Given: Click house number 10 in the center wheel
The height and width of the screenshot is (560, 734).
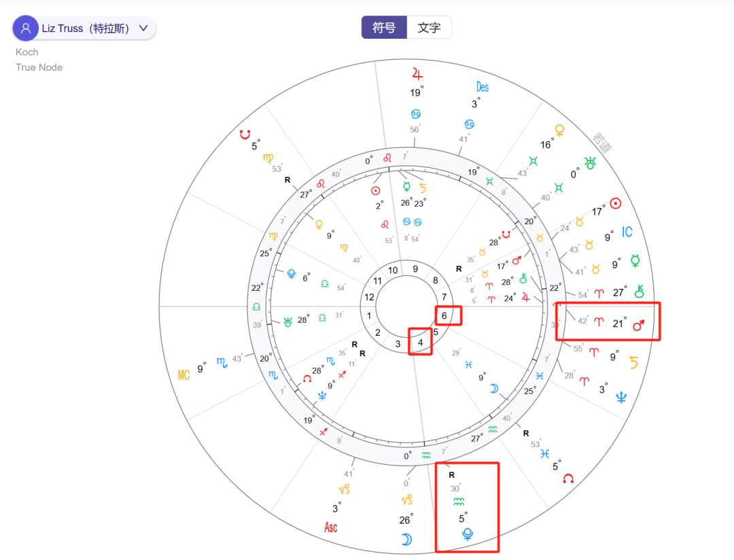Looking at the screenshot, I should [393, 270].
